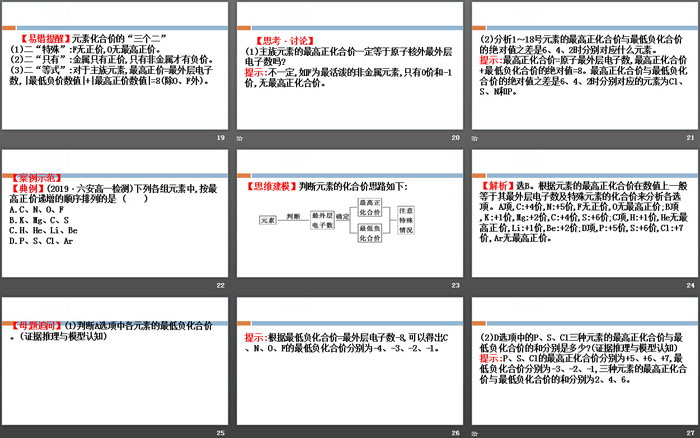Click option 'C. H、He、Li、Be' on slide 22
The width and height of the screenshot is (700, 438).
(43, 230)
